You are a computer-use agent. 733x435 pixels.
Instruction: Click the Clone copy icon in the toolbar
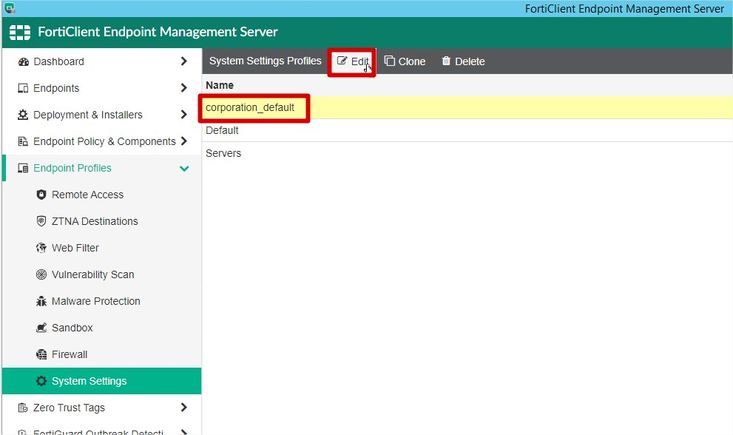click(x=389, y=61)
